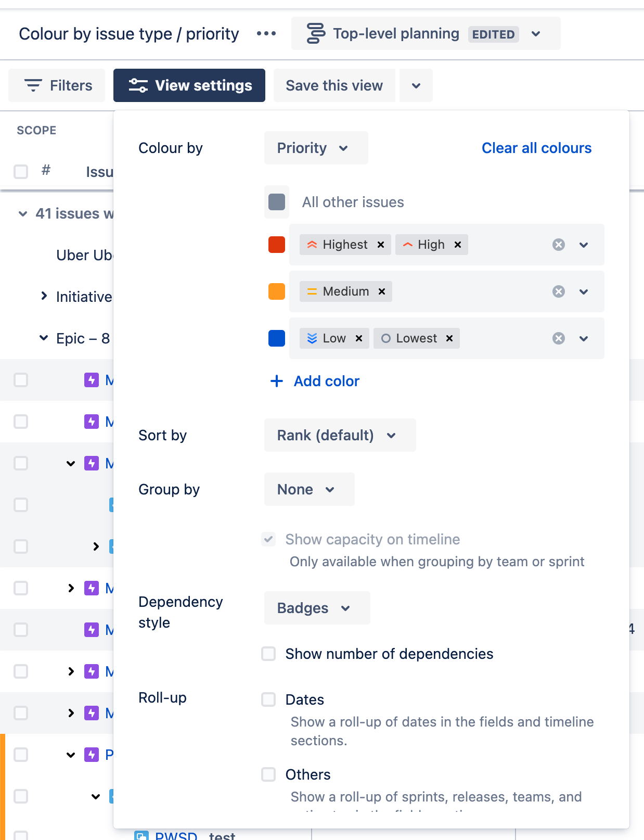Tick the checkbox of the third issue row under Epic – 8

pos(21,463)
